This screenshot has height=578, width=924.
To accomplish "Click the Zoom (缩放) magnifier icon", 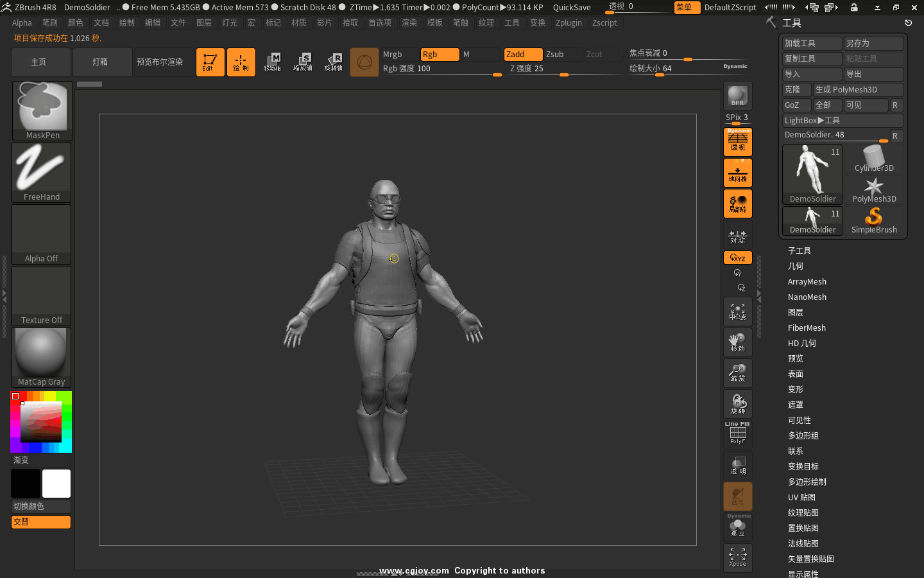I will pos(738,373).
